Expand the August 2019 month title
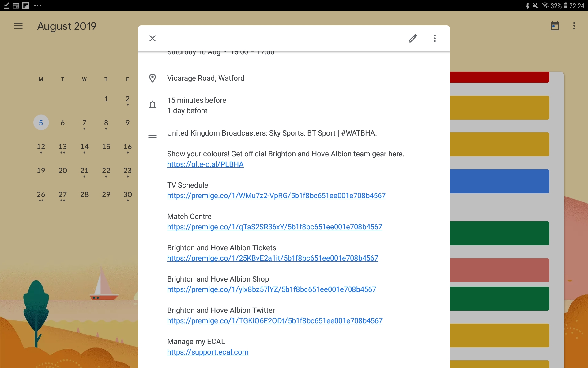 coord(67,26)
